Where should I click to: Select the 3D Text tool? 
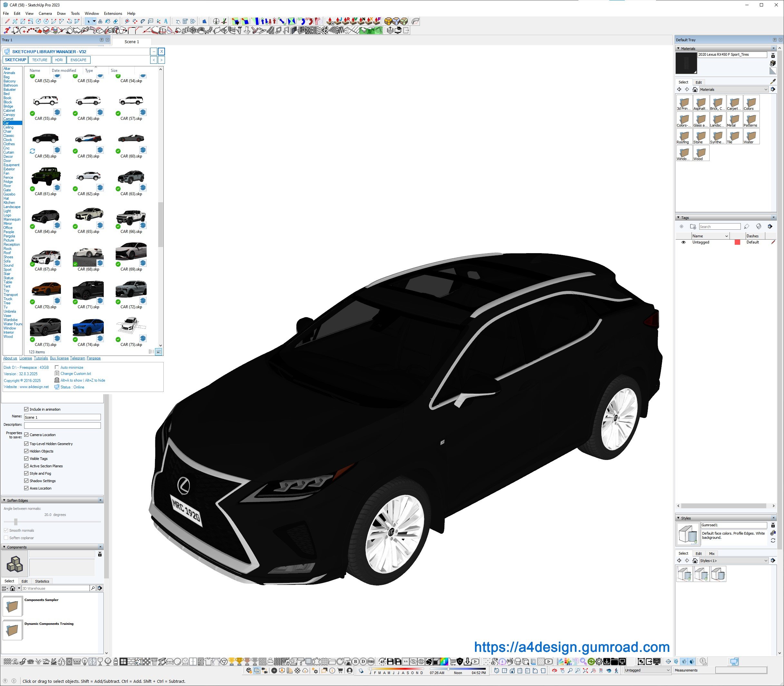click(166, 22)
